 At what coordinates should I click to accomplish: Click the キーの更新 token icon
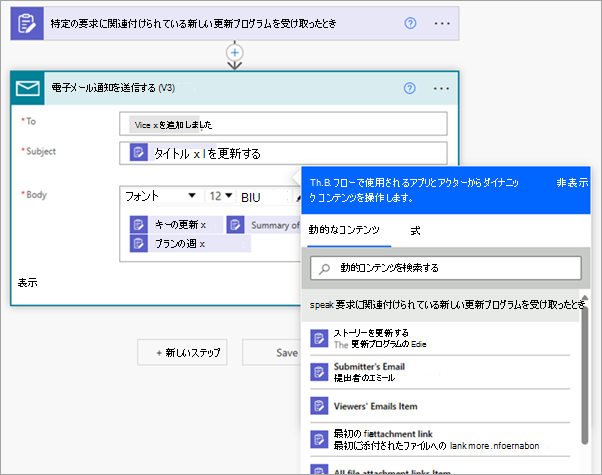[x=139, y=225]
